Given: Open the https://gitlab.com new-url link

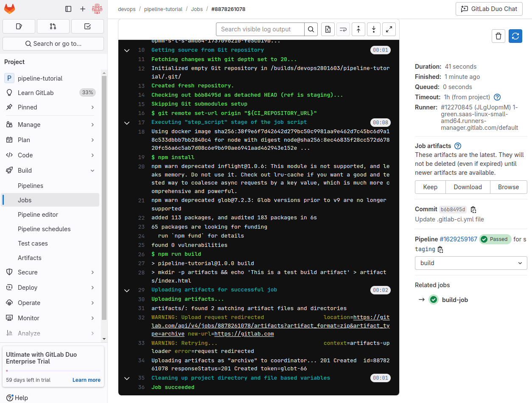Looking at the screenshot, I should (244, 334).
